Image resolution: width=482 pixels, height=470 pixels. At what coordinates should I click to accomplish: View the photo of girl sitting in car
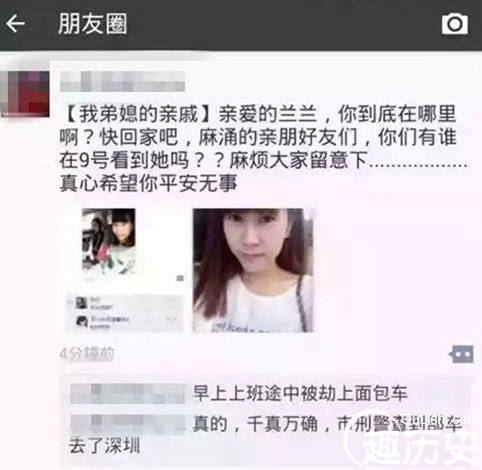point(109,242)
